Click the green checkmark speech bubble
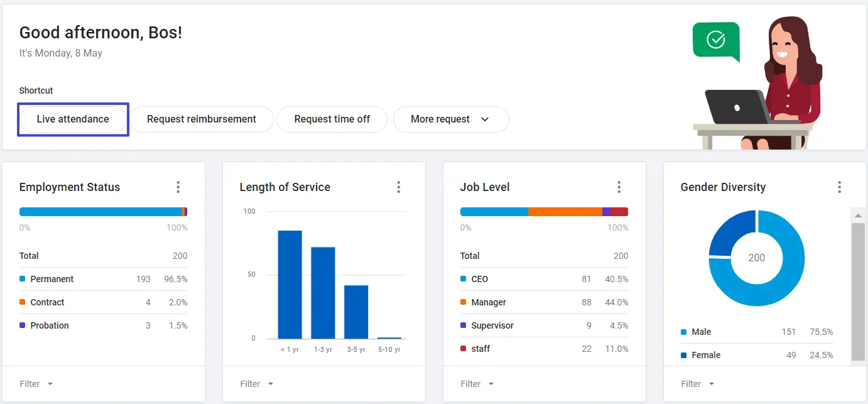This screenshot has height=404, width=868. [x=716, y=40]
